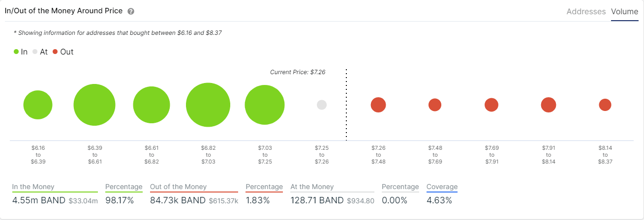Click the $6.16 to $6.39 green bubble
Viewport: 644px width, 220px height.
(38, 105)
